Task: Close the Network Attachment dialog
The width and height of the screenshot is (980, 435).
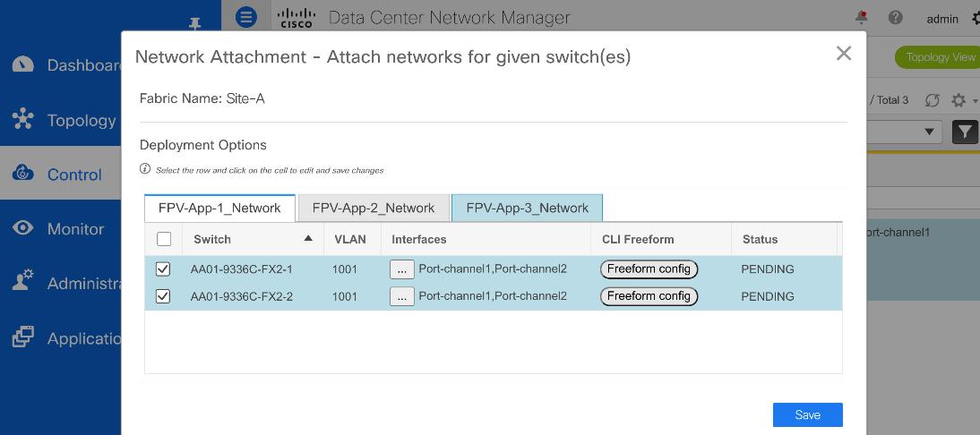Action: [844, 53]
